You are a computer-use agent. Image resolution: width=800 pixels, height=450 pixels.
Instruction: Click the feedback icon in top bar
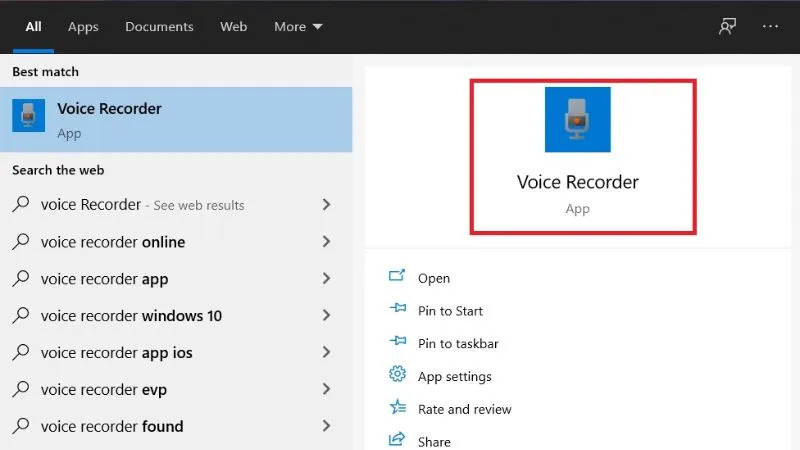(727, 27)
